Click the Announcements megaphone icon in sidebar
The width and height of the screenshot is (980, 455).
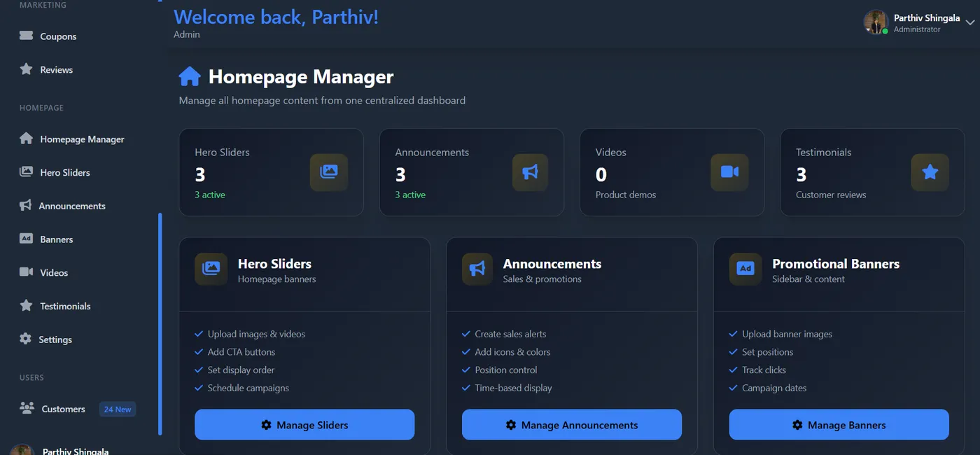click(x=25, y=205)
